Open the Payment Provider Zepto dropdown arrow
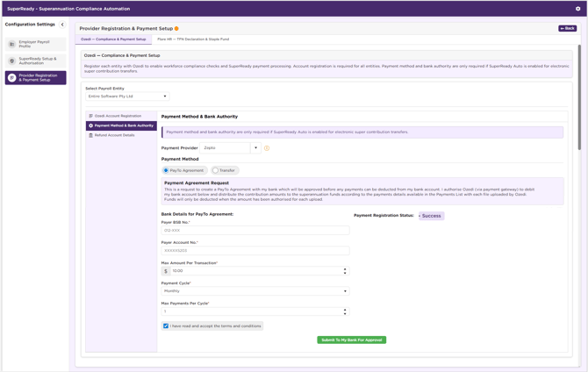The width and height of the screenshot is (588, 372). coord(255,147)
